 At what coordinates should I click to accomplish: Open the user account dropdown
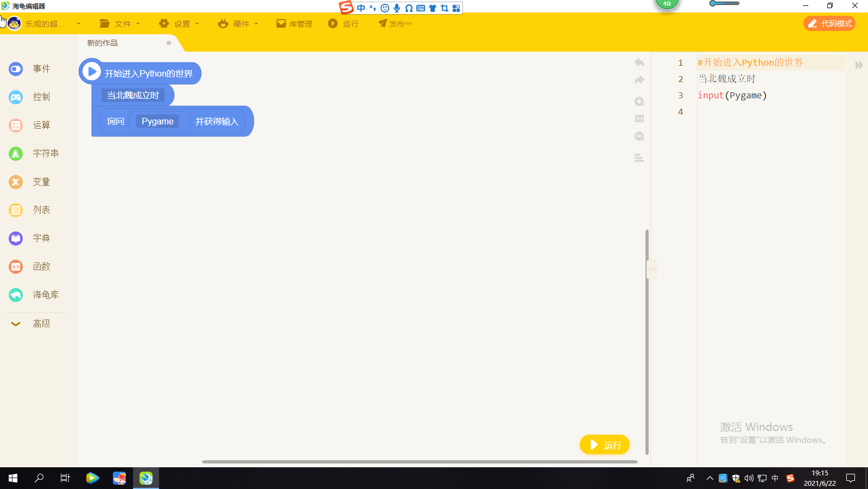tap(79, 24)
